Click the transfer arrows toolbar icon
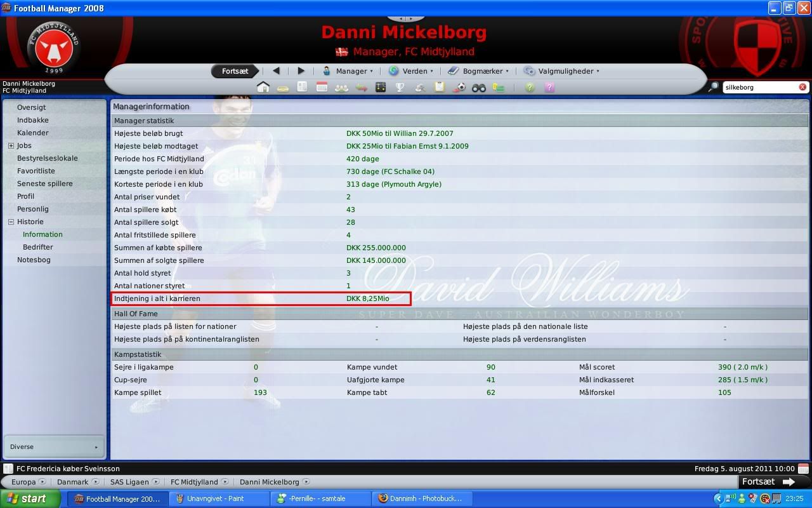 point(362,88)
